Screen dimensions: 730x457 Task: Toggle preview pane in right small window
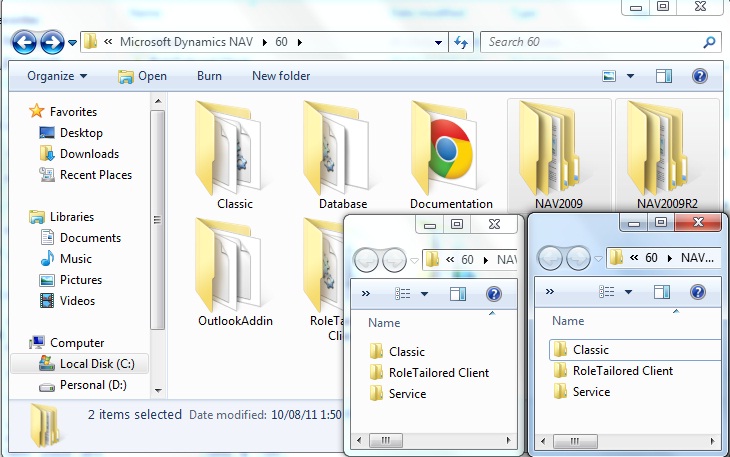(662, 292)
